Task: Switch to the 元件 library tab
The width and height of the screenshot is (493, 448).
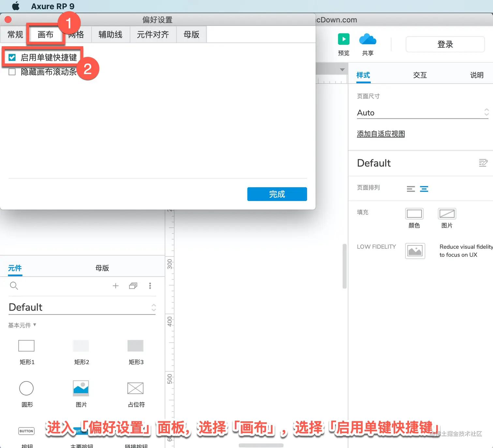Action: click(x=15, y=268)
